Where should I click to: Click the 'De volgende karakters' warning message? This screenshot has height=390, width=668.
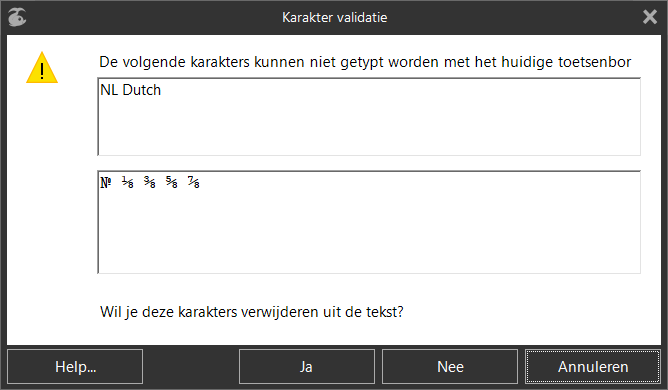point(365,62)
